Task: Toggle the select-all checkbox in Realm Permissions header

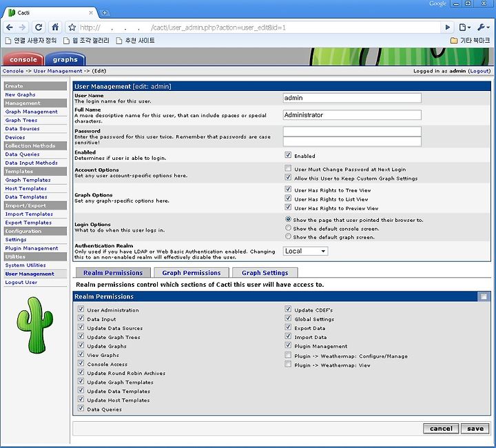Action: (x=484, y=296)
